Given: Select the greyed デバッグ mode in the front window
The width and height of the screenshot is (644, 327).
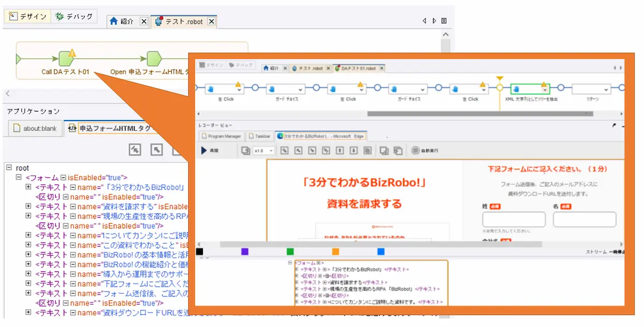Looking at the screenshot, I should (x=240, y=65).
